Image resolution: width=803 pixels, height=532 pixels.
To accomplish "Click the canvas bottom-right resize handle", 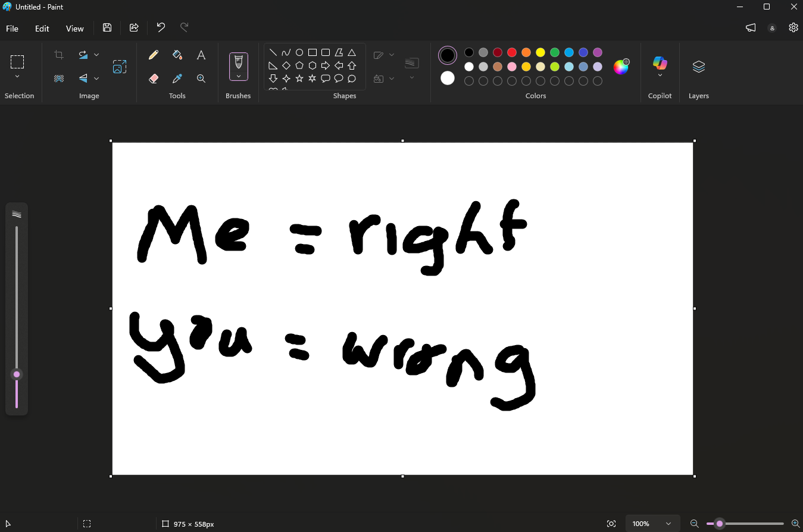I will 695,476.
